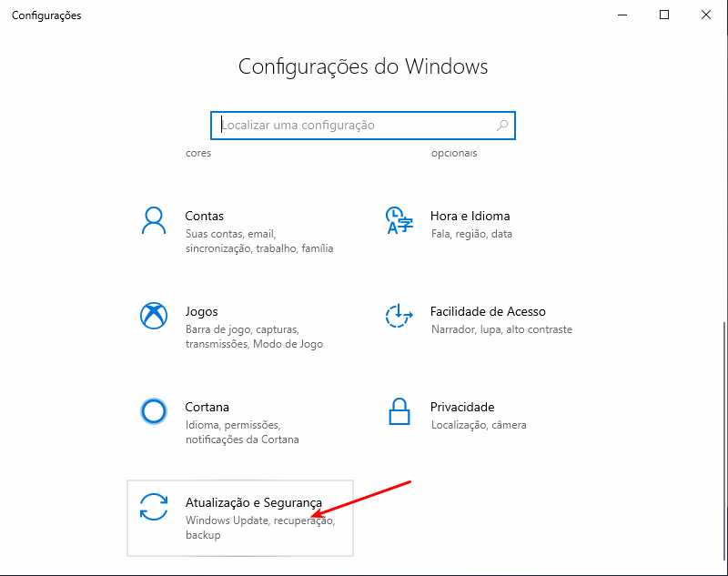
Task: Go to Jogos settings title
Action: point(201,312)
